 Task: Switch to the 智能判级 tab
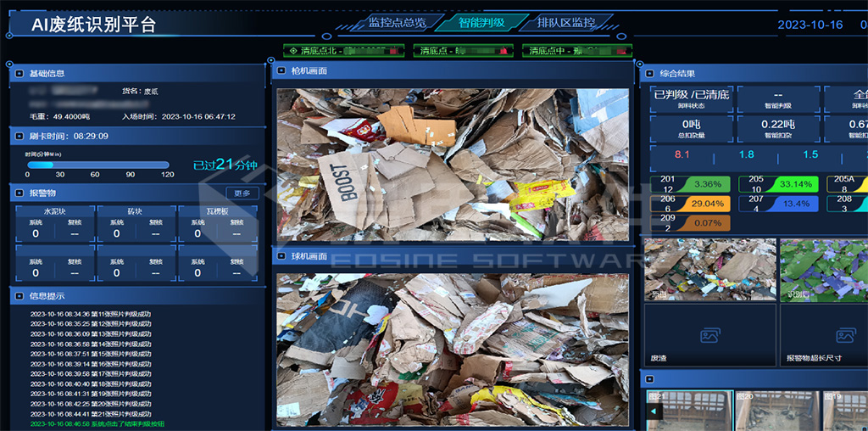coord(481,23)
